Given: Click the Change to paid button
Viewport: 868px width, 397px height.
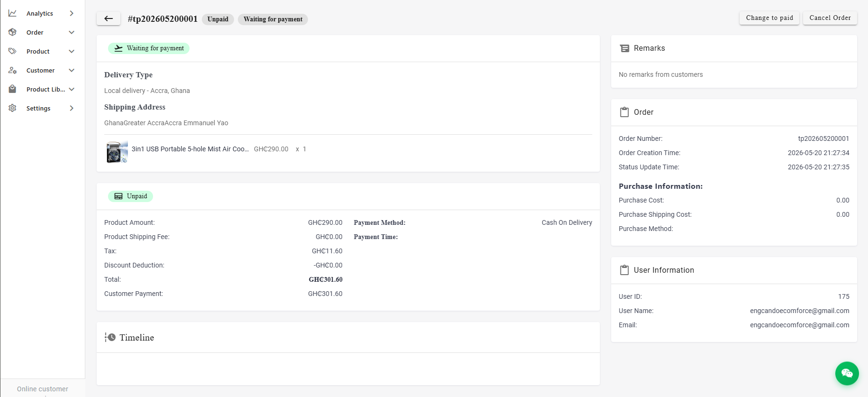Looking at the screenshot, I should (x=769, y=18).
